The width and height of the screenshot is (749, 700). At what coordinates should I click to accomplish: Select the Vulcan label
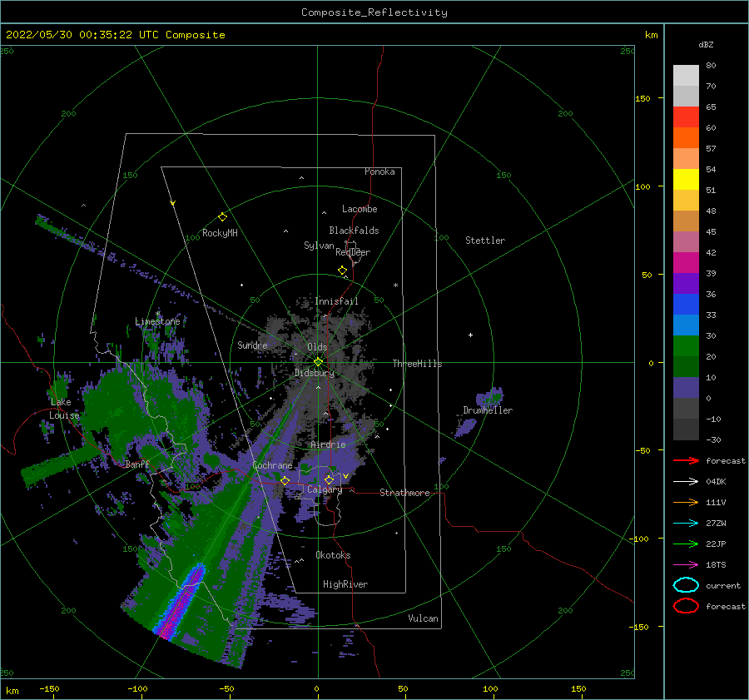pos(424,618)
